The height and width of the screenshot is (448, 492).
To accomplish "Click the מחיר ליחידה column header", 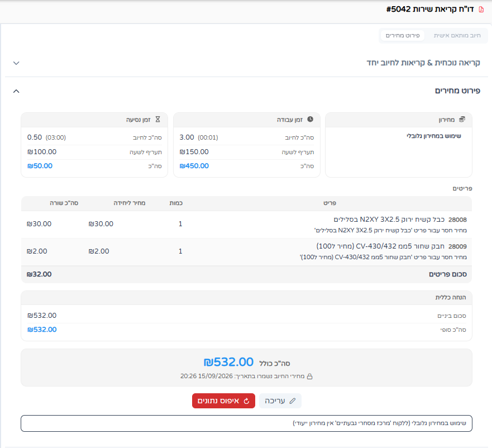I will tap(129, 203).
